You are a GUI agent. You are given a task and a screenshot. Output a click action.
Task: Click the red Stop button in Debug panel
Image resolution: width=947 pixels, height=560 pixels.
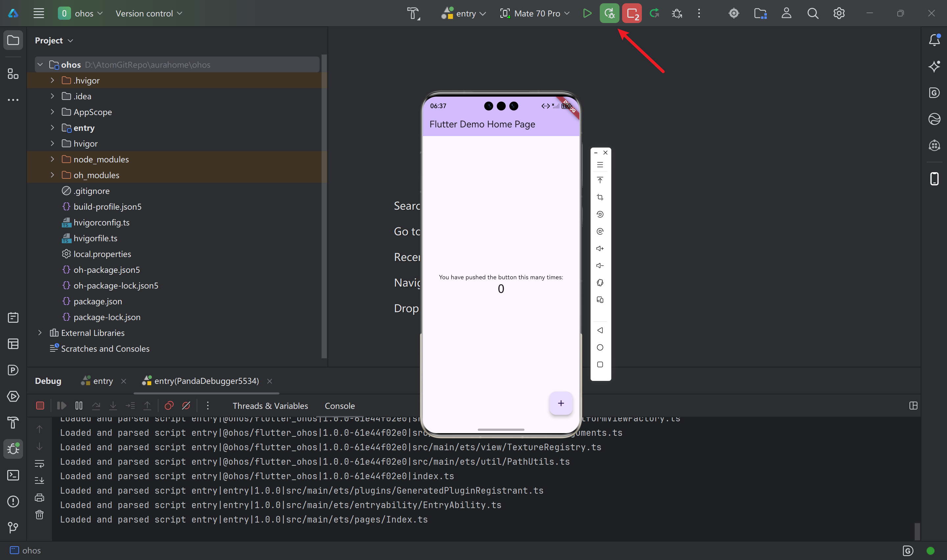(40, 406)
